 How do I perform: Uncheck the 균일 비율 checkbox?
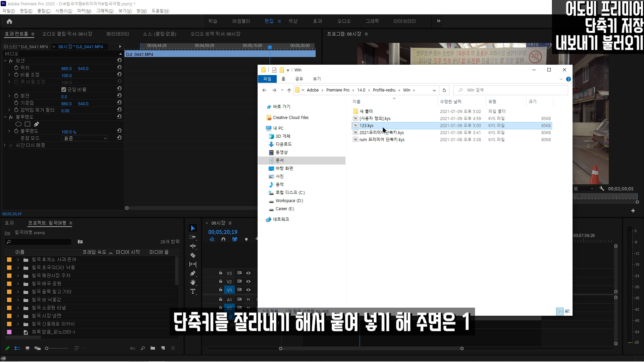point(64,89)
